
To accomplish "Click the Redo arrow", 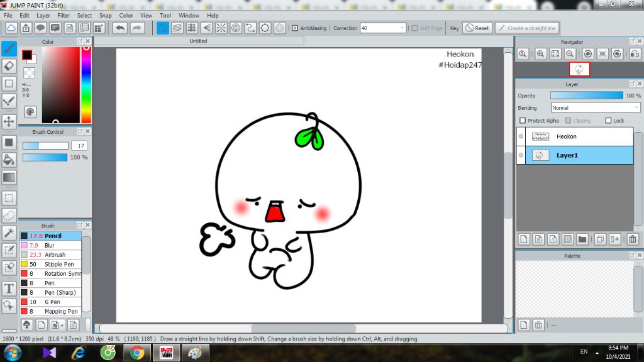I will (136, 28).
